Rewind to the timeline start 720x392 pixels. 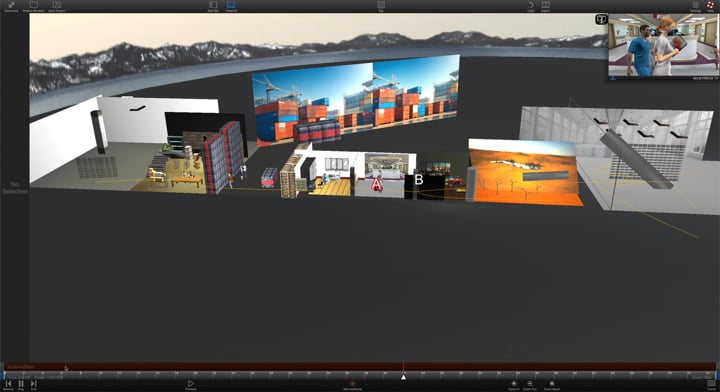(8, 385)
